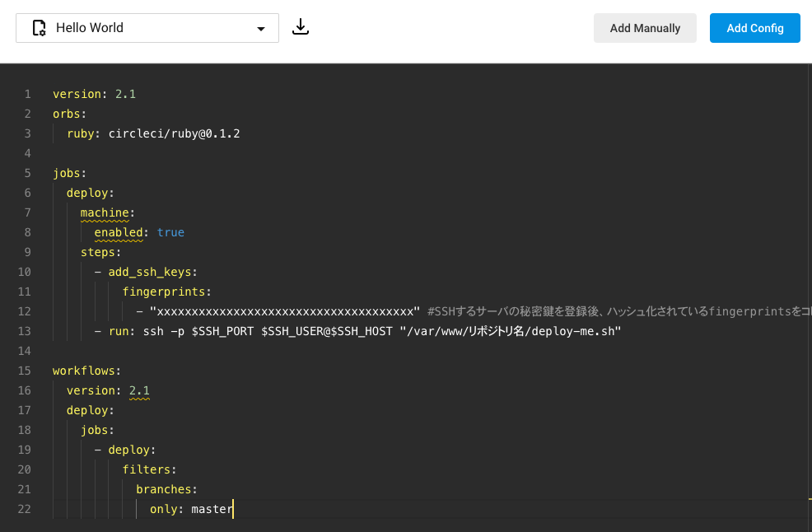Click 'only: master' on line 22
812x532 pixels.
[x=192, y=509]
